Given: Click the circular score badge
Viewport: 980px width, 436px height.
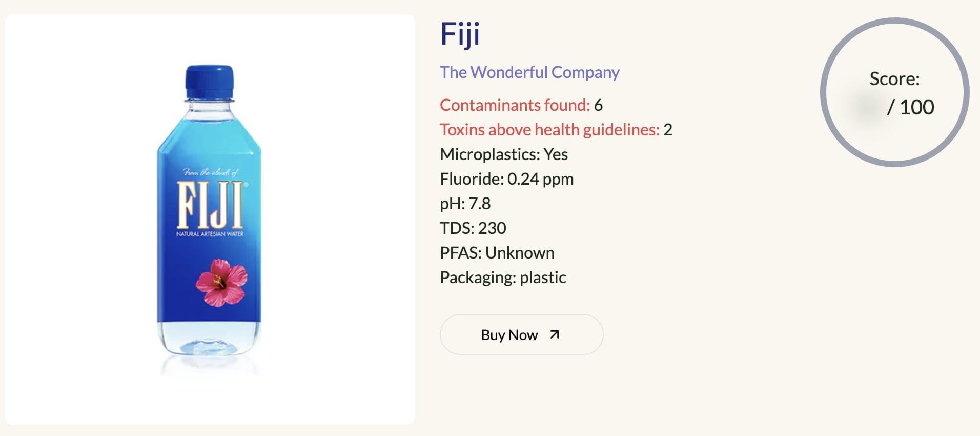Looking at the screenshot, I should coord(894,92).
